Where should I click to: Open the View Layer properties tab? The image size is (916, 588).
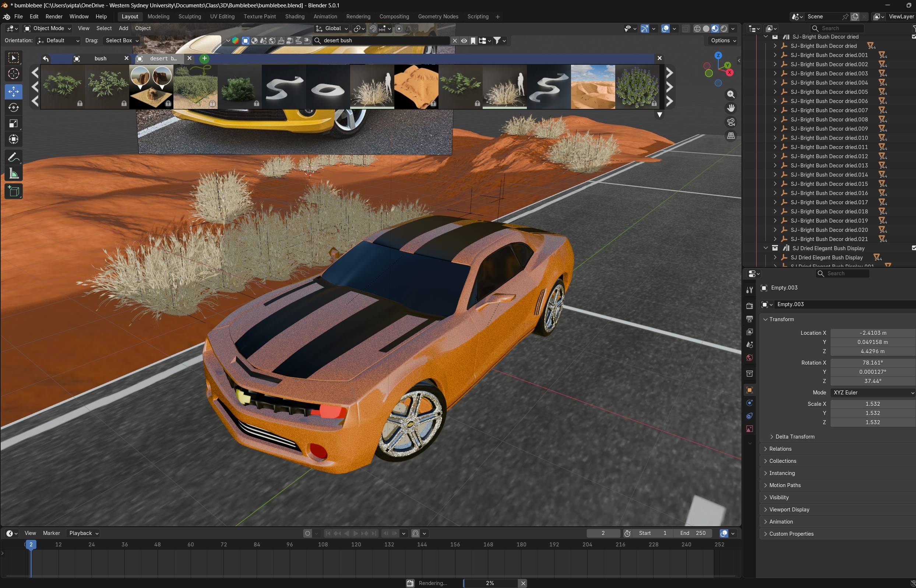750,332
